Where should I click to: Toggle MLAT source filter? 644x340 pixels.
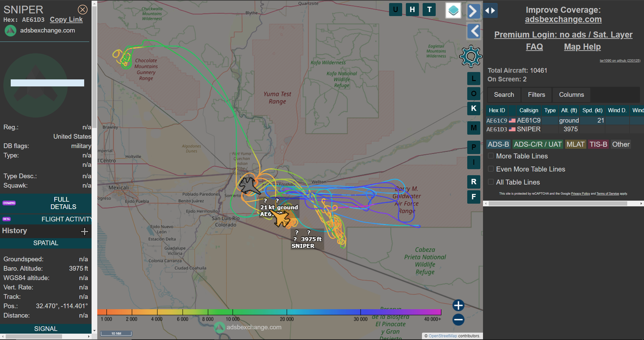click(x=576, y=144)
